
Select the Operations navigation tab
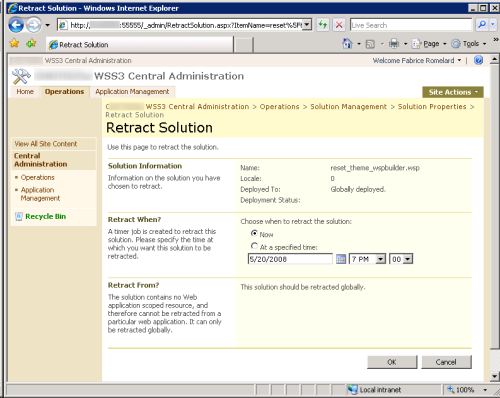point(65,92)
